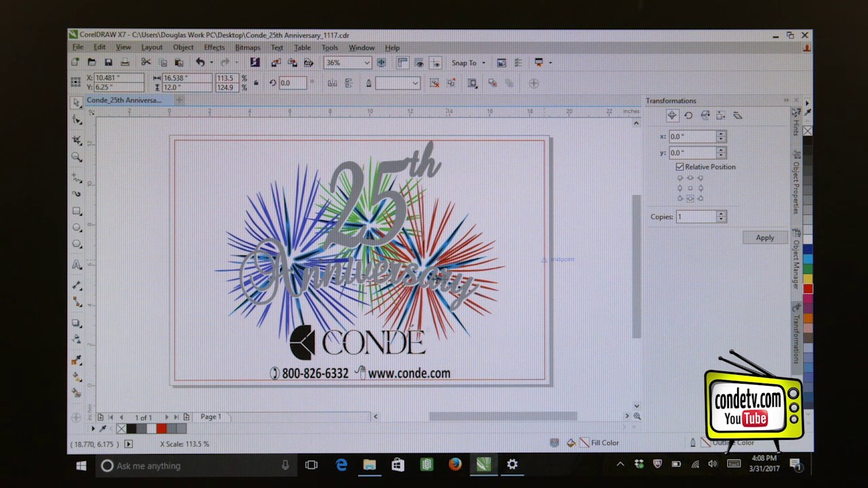
Task: Open the Bitmaps menu
Action: point(248,47)
